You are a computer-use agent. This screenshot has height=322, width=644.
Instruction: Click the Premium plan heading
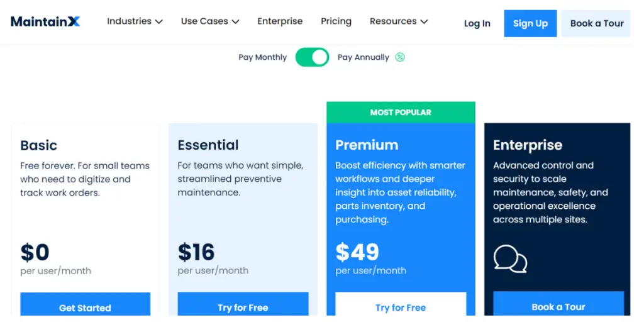coord(367,145)
